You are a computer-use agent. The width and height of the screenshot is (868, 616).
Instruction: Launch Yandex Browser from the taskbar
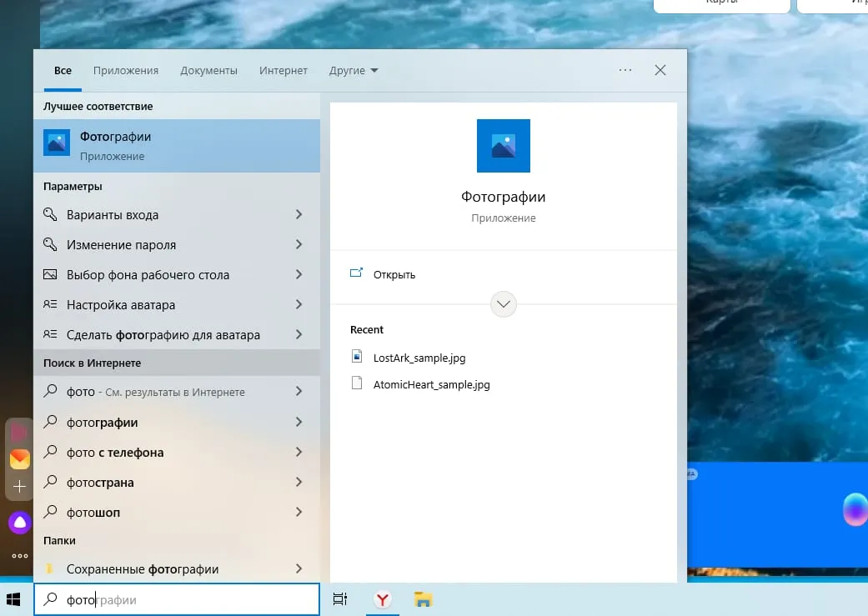(x=382, y=598)
